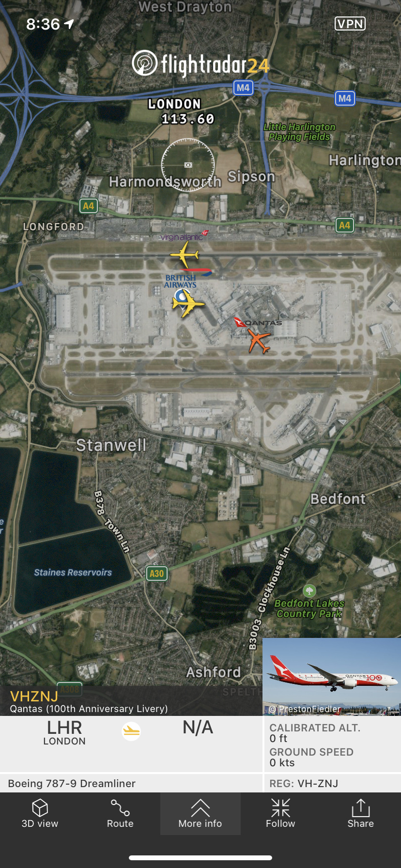Expand the More info panel

(x=200, y=814)
